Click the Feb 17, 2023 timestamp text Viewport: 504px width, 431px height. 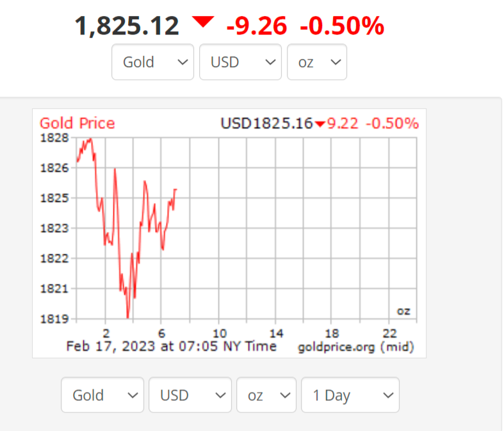[x=172, y=346]
